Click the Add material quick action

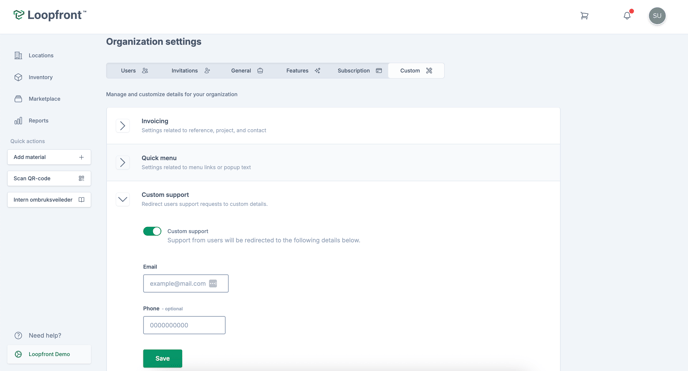pos(49,157)
